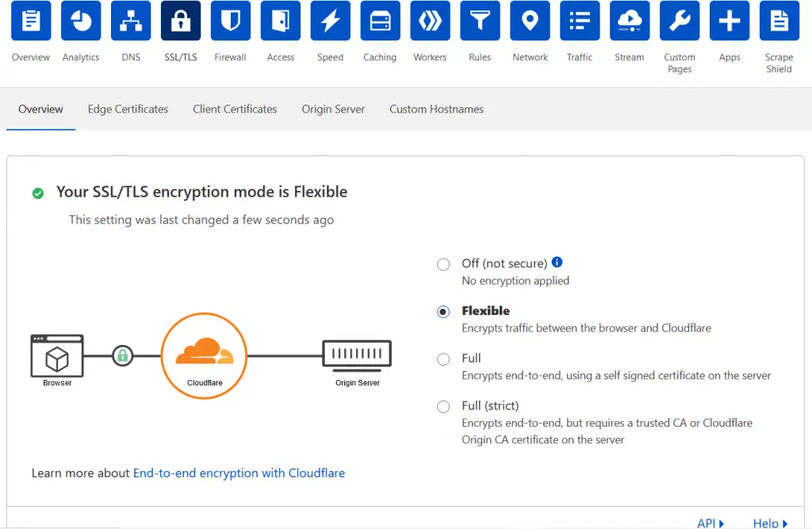Switch to the Client Certificates tab
Viewport: 812px width, 529px height.
(235, 109)
